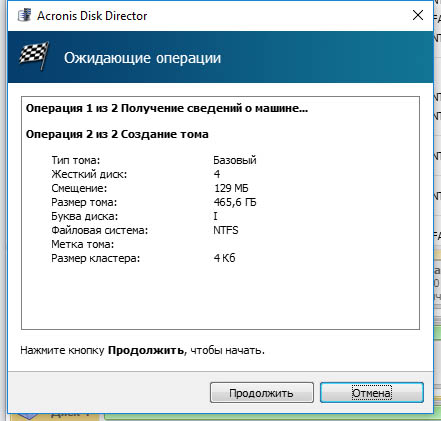
Task: Click the Acronis Disk Director title icon
Action: (x=25, y=15)
